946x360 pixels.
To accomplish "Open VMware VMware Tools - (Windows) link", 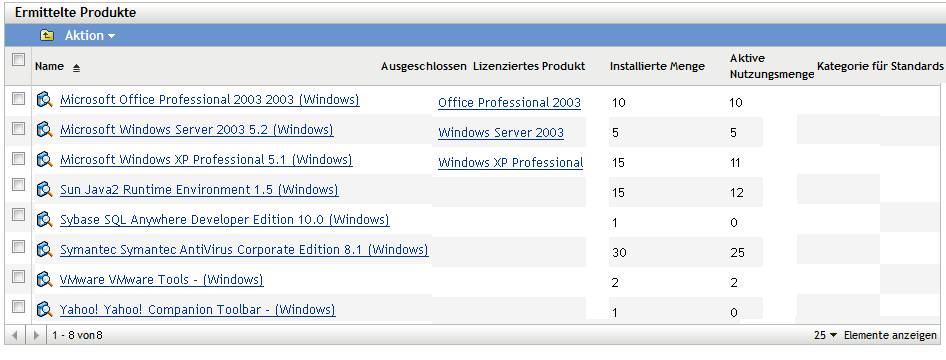I will (x=162, y=280).
